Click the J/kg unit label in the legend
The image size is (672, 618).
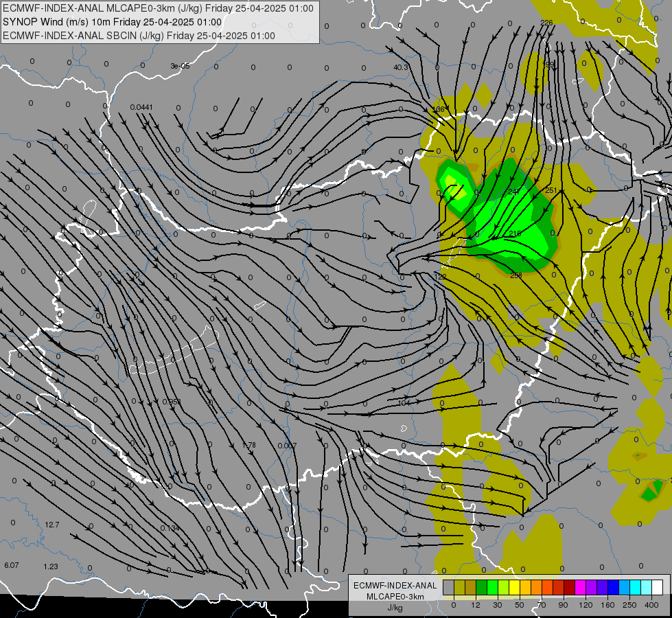[395, 608]
